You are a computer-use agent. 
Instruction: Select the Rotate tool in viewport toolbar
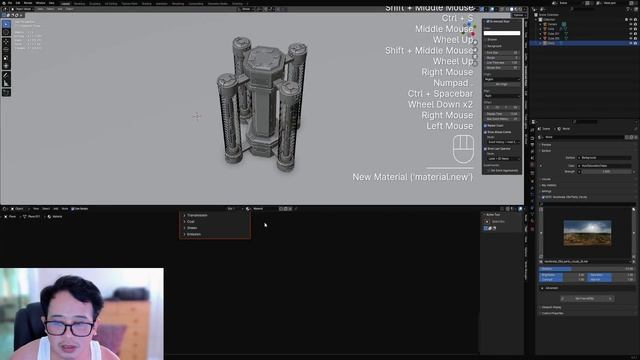(x=6, y=50)
